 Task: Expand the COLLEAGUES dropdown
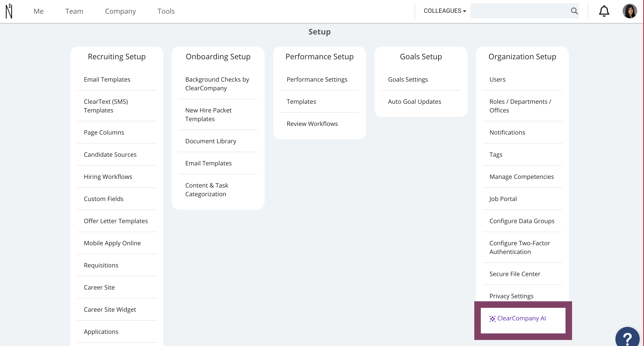click(445, 11)
